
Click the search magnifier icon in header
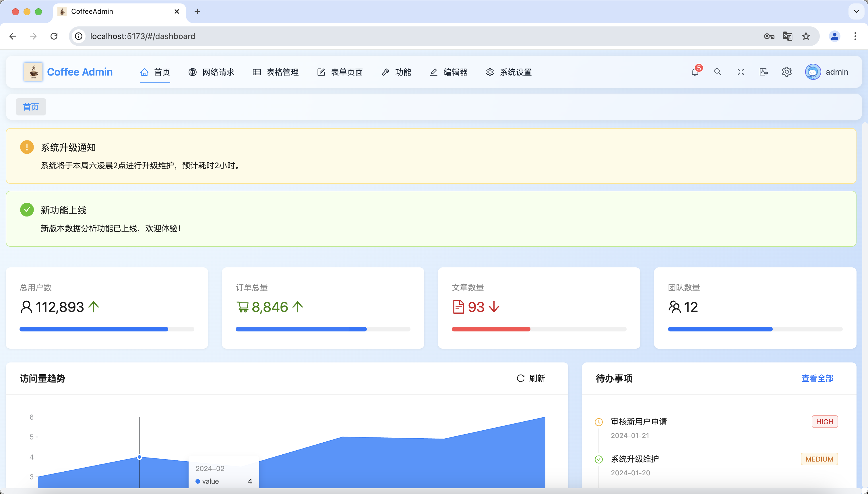[x=718, y=72]
